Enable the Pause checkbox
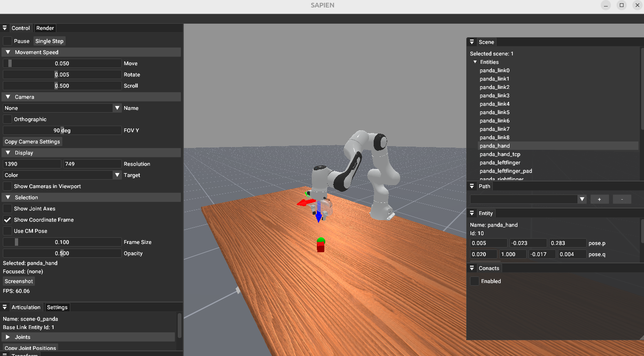The image size is (644, 356). coord(7,41)
